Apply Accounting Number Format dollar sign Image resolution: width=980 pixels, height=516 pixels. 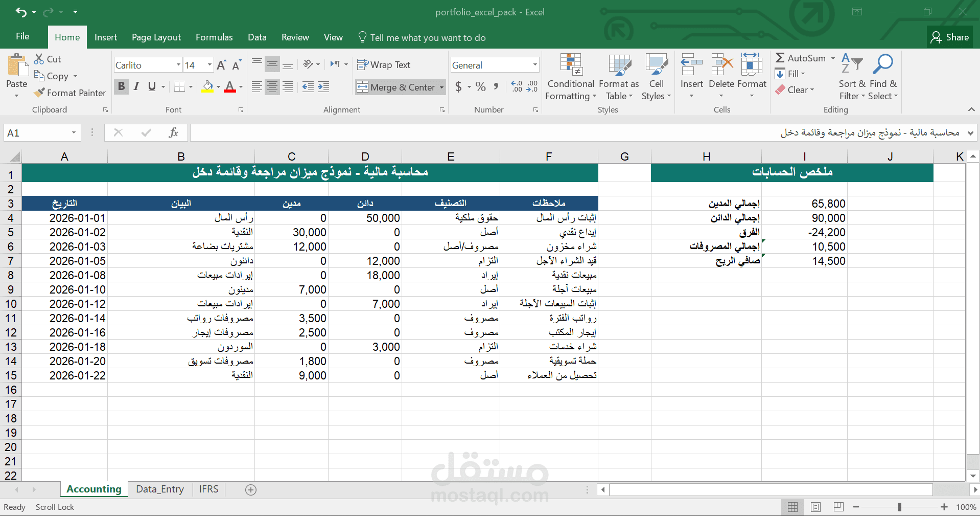point(458,86)
